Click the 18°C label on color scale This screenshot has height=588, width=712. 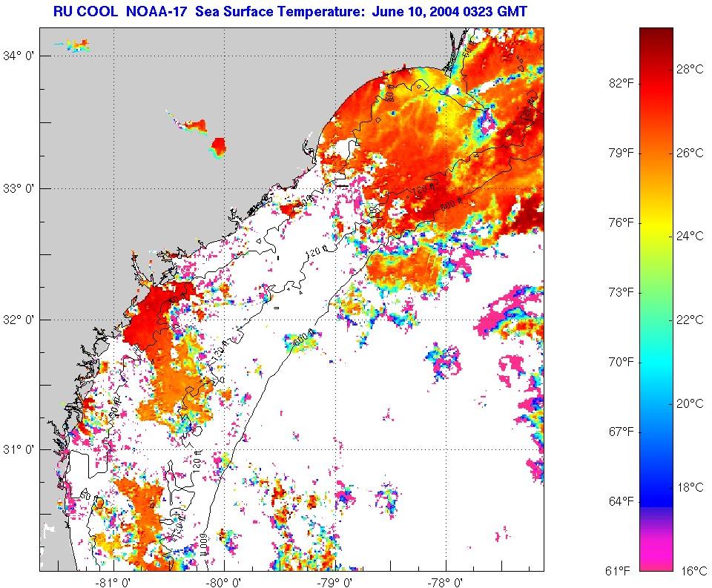[690, 487]
